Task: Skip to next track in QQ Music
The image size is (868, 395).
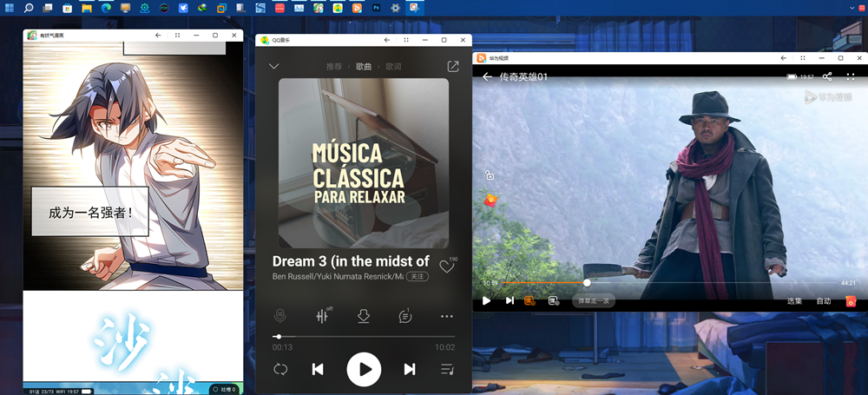Action: click(x=410, y=369)
